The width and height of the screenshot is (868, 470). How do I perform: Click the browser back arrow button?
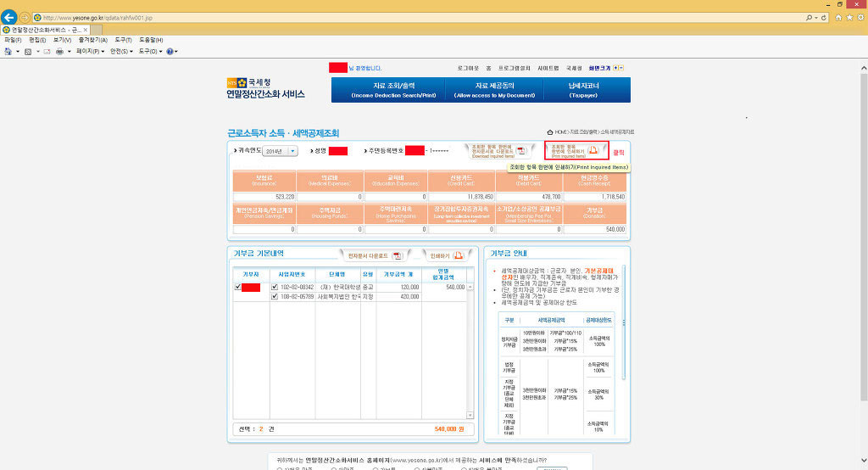coord(8,17)
